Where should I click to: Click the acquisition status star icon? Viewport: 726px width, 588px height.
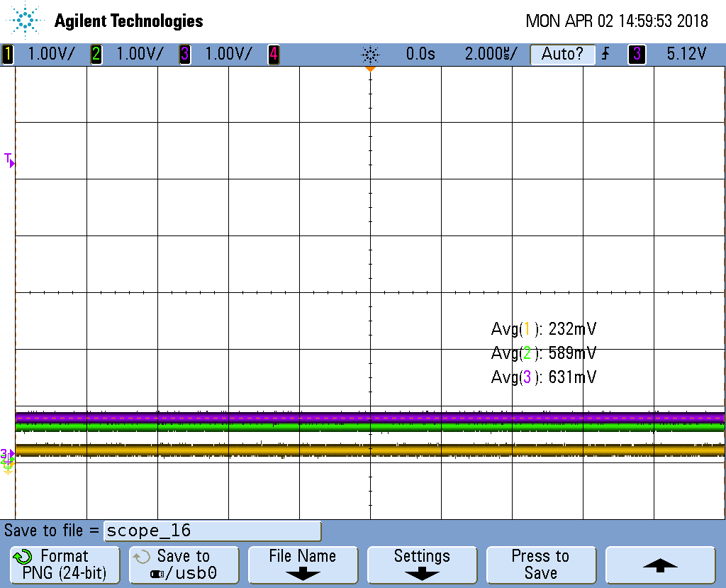[x=370, y=55]
